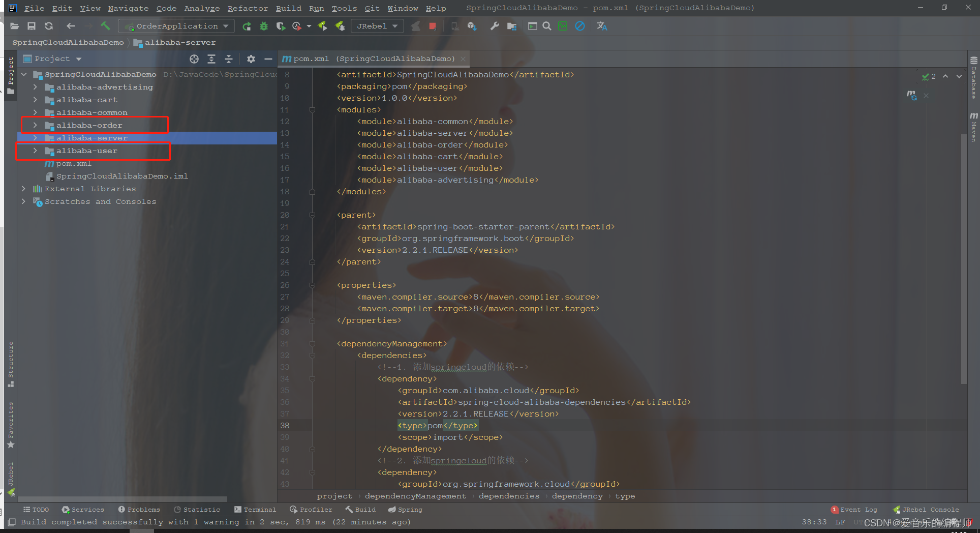Open OrderApplication run configuration dropdown
Image resolution: width=980 pixels, height=533 pixels.
pos(176,26)
